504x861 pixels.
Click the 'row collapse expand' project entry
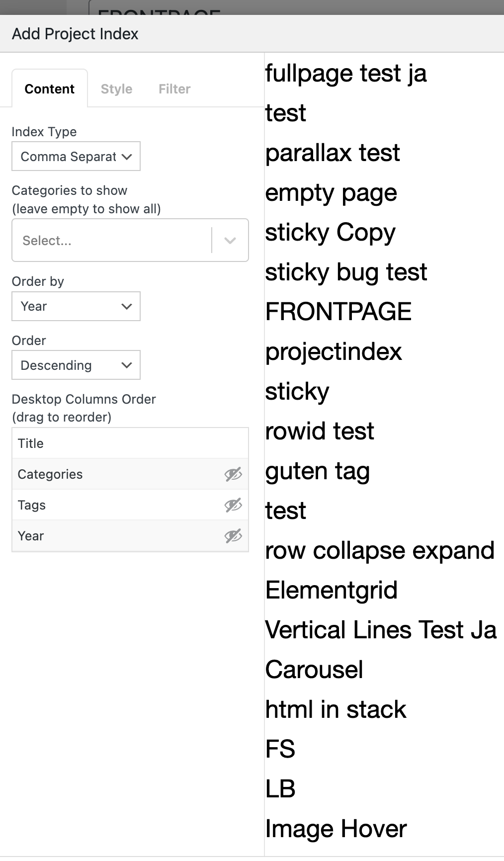[380, 550]
